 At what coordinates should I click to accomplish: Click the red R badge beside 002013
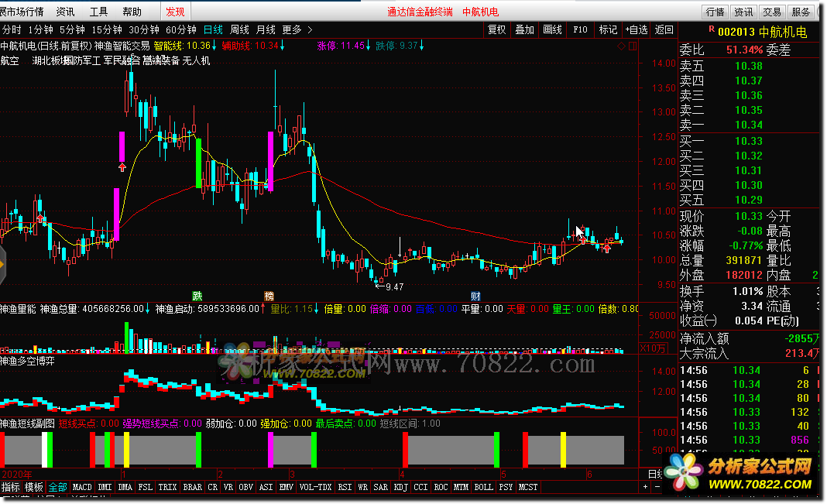pos(712,29)
